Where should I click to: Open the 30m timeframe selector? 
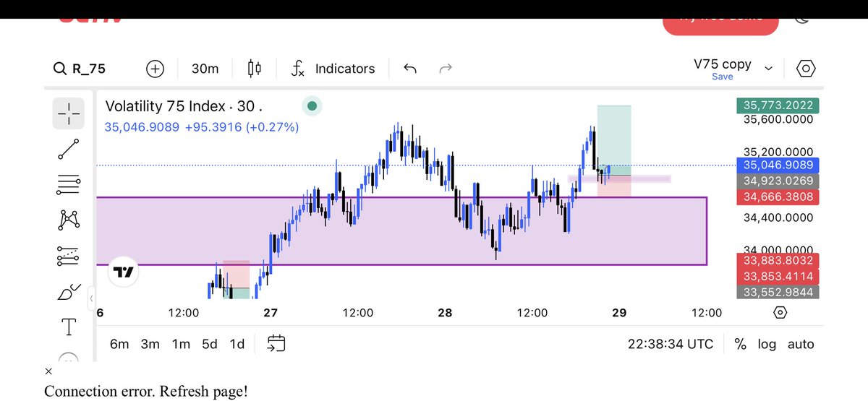pyautogui.click(x=205, y=69)
